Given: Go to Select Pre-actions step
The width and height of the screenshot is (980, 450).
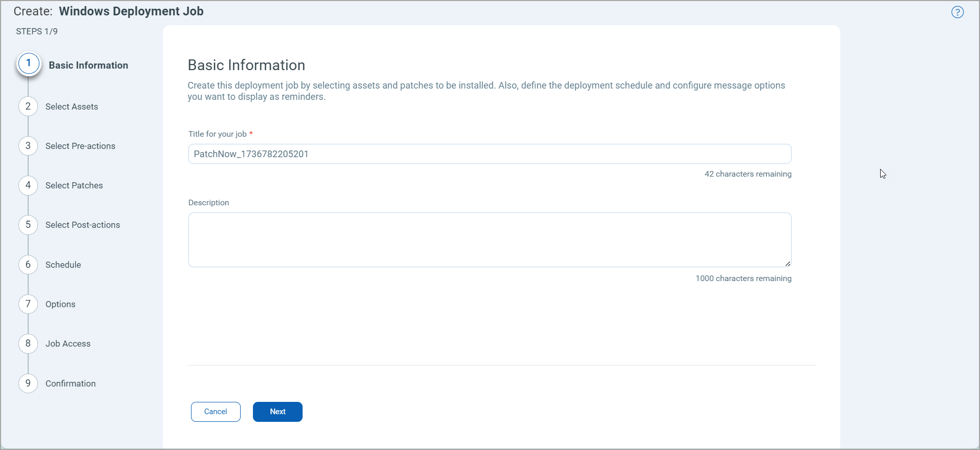Looking at the screenshot, I should pos(80,146).
